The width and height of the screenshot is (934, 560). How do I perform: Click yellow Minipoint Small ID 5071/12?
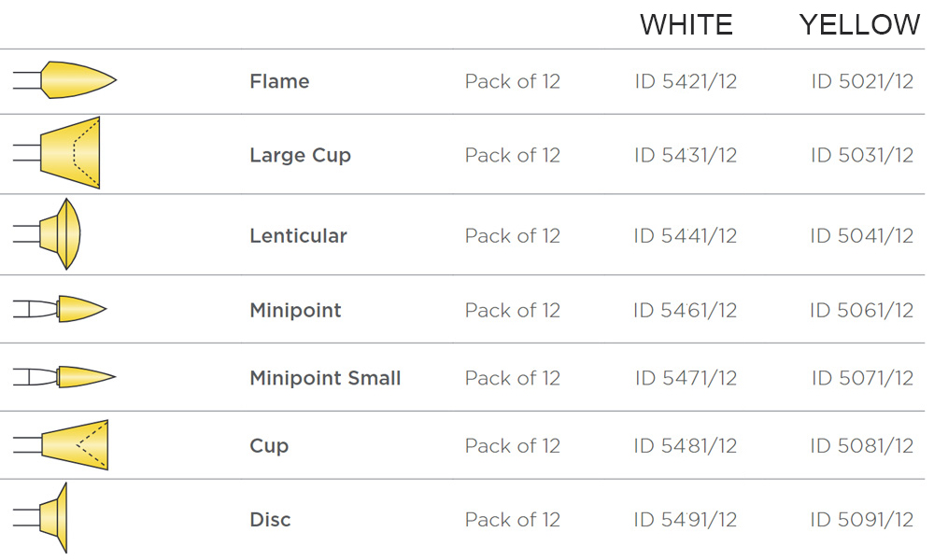tap(862, 378)
